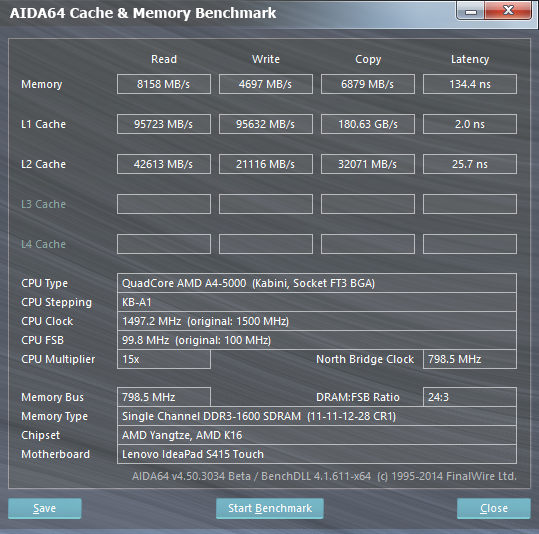Click the Memory Latency 134.4 ns box
The image size is (539, 534).
[x=470, y=84]
